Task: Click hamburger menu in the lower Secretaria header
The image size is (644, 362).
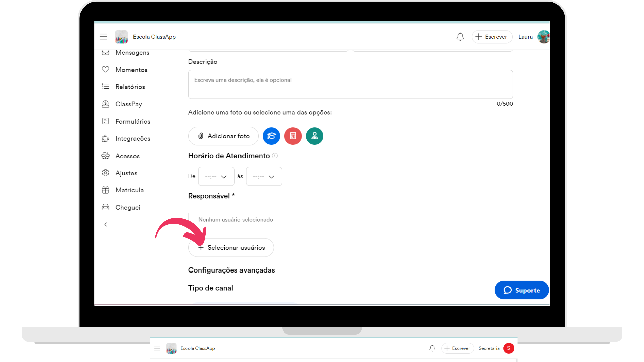Action: 157,348
